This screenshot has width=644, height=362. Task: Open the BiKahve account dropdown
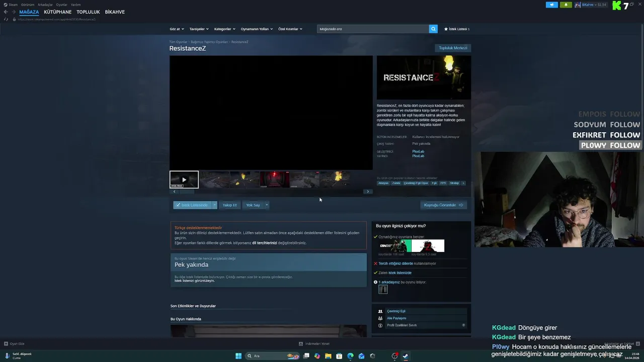tap(591, 5)
